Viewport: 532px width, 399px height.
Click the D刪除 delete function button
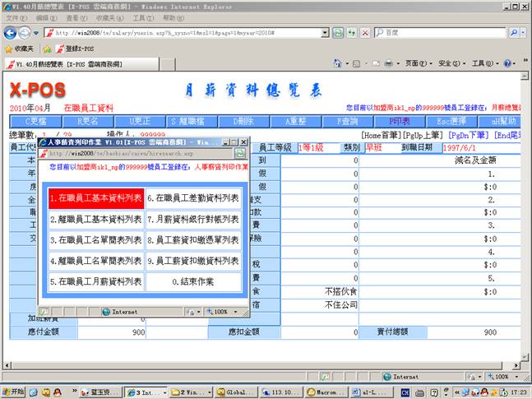[243, 120]
